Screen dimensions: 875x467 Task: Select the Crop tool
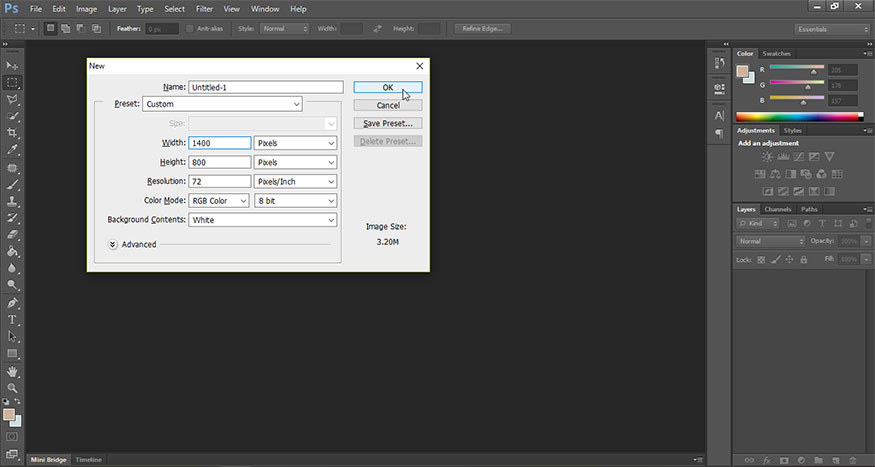12,133
